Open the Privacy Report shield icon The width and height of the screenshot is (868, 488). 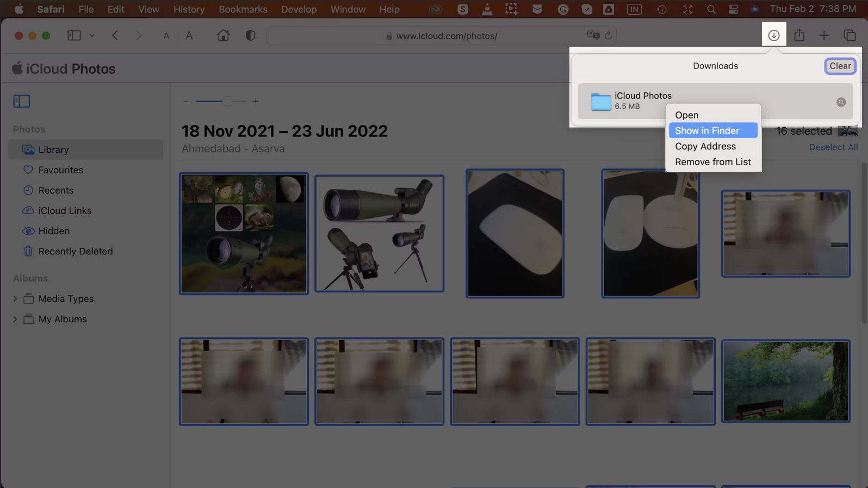point(250,35)
